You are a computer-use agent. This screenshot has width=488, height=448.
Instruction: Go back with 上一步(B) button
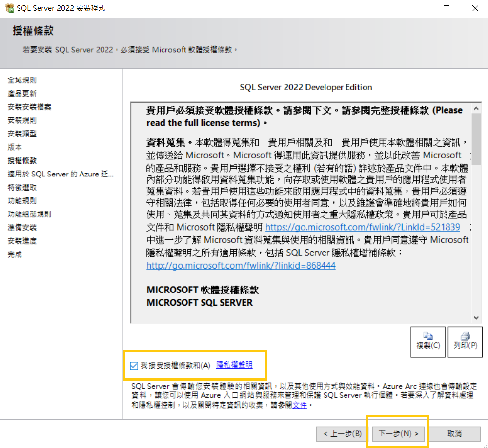coord(343,434)
